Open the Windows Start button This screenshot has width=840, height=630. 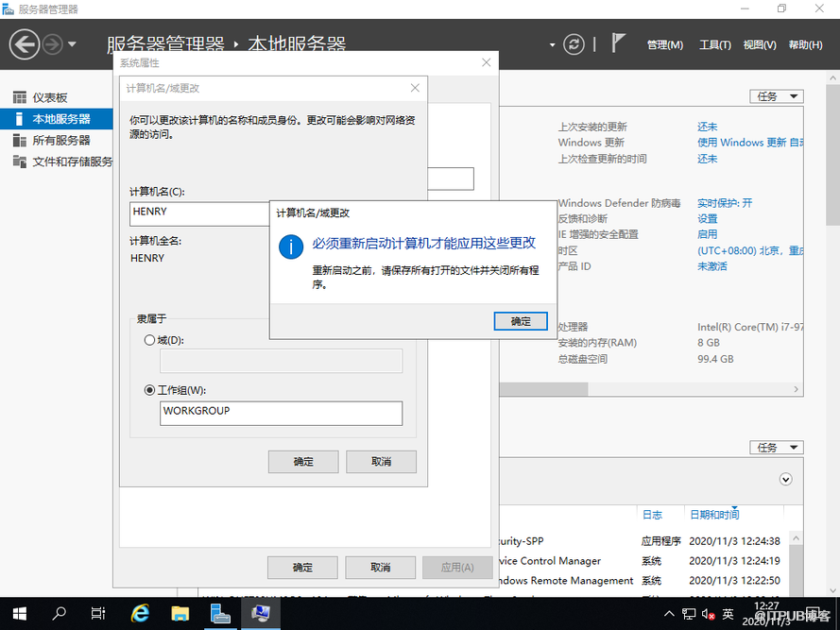pos(19,614)
